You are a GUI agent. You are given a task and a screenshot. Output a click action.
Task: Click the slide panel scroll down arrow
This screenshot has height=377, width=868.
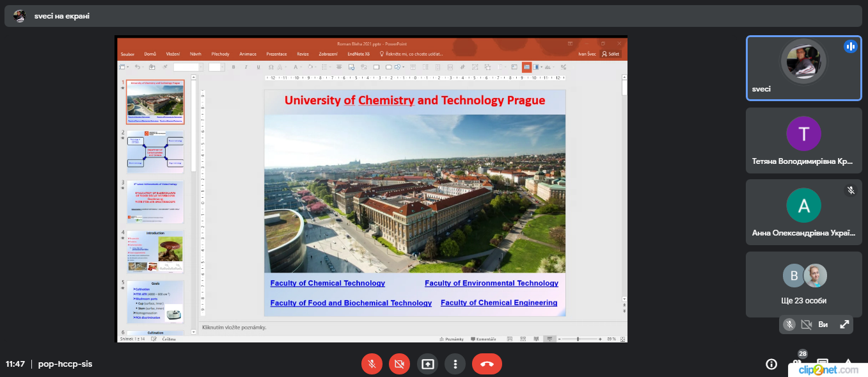[x=194, y=332]
